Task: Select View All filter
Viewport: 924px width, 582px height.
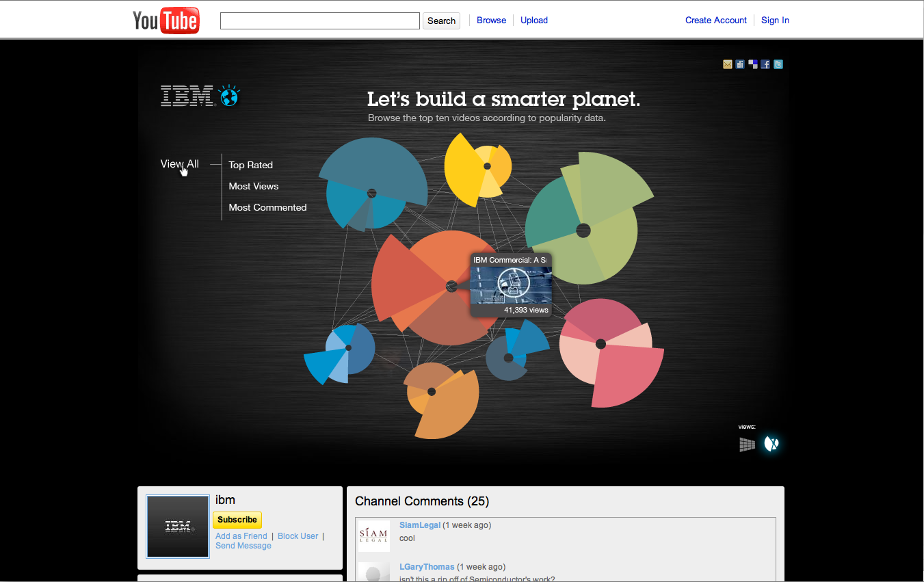Action: pos(180,164)
